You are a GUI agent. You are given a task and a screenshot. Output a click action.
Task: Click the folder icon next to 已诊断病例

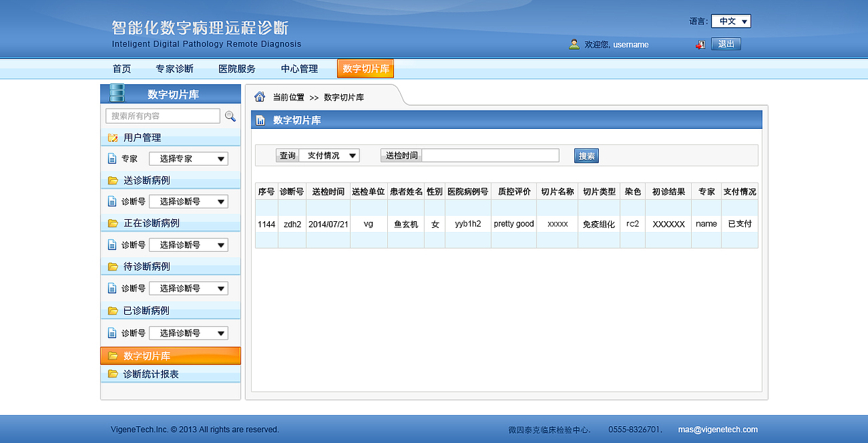click(x=113, y=311)
